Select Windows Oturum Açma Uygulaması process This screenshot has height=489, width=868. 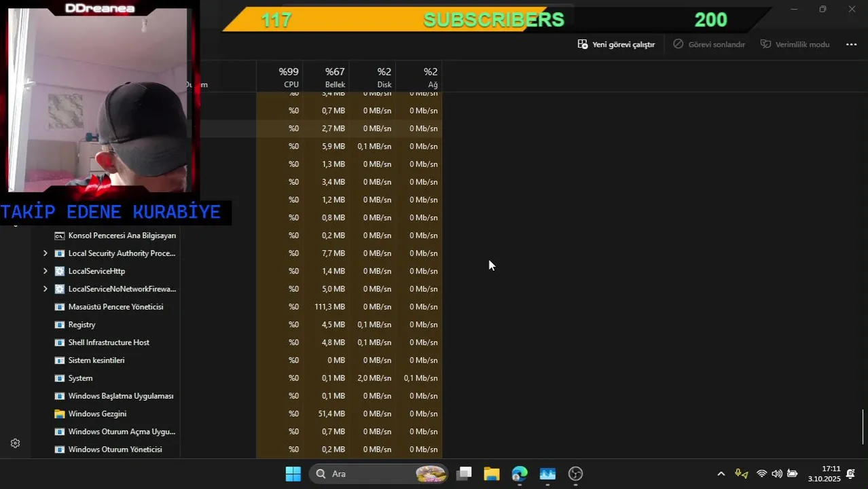click(x=122, y=431)
